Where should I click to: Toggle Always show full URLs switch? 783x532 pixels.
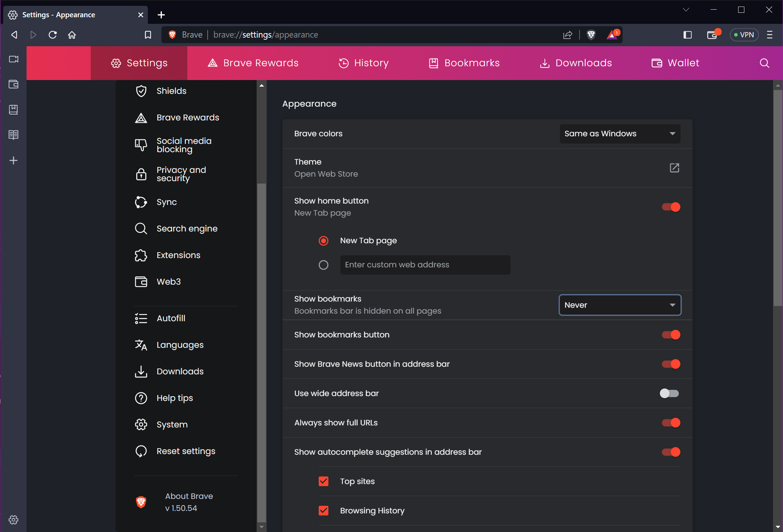coord(671,423)
